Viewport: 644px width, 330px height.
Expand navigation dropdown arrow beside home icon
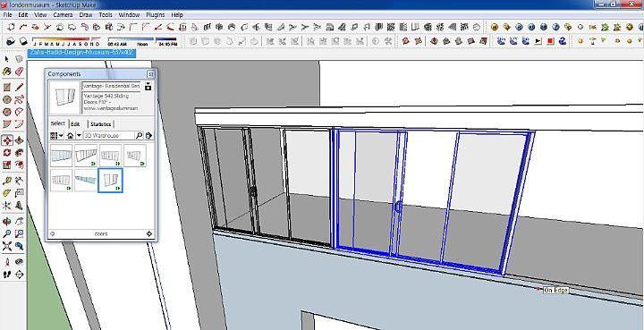click(79, 135)
